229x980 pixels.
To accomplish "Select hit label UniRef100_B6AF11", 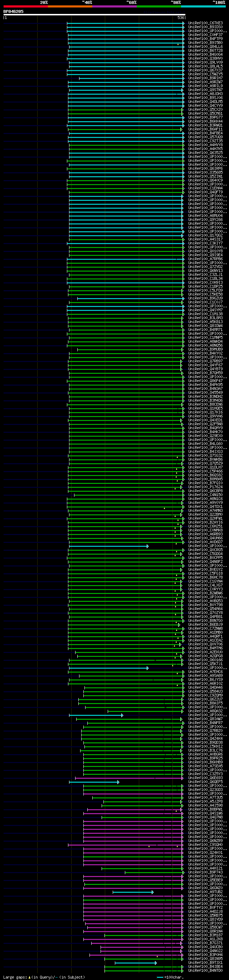I will tap(205, 129).
